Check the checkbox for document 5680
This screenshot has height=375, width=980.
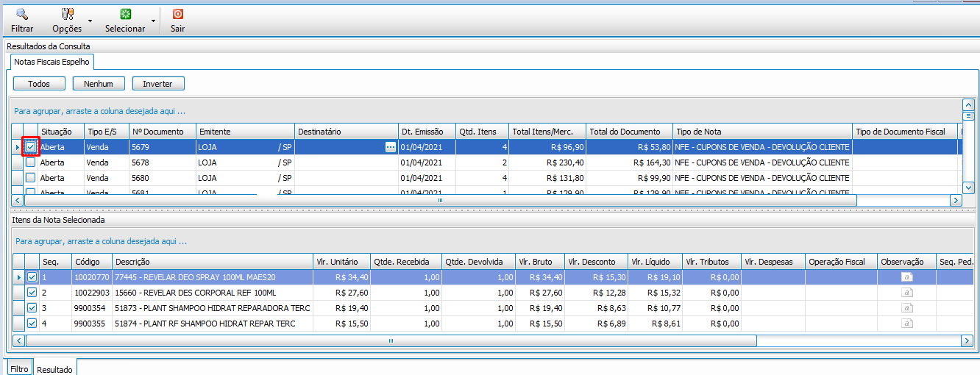(x=30, y=178)
